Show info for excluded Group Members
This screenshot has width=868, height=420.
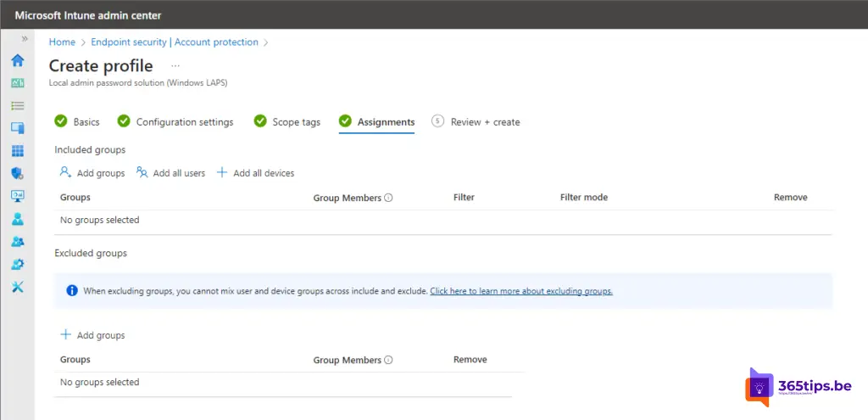click(388, 360)
